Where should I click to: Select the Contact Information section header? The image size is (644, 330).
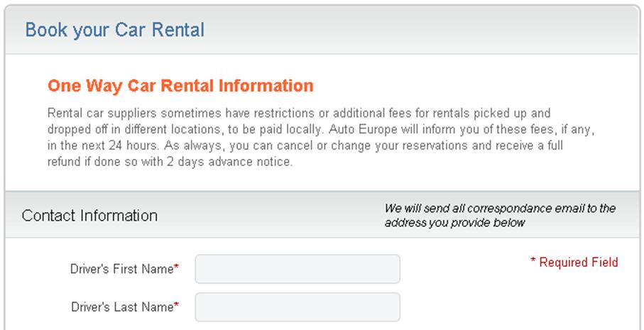click(89, 215)
